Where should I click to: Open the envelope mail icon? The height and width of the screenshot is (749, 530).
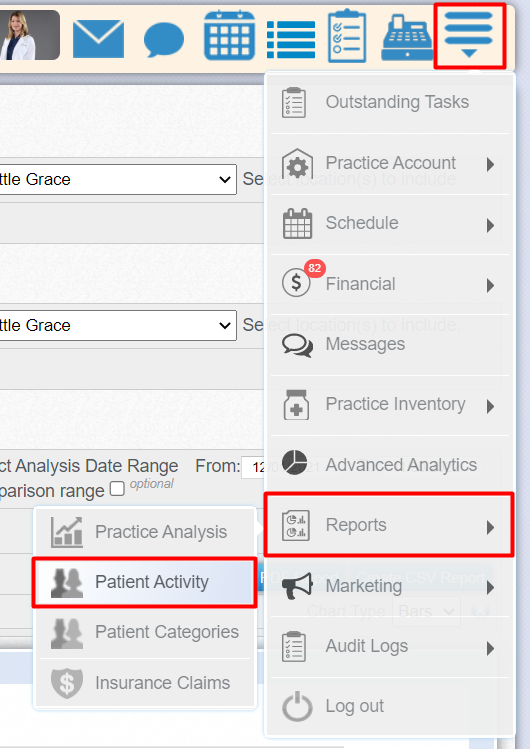(98, 39)
